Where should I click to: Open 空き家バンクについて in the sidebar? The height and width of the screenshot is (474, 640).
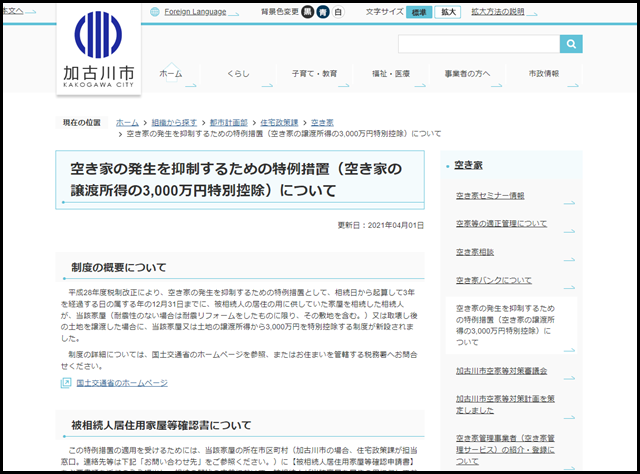coord(494,280)
